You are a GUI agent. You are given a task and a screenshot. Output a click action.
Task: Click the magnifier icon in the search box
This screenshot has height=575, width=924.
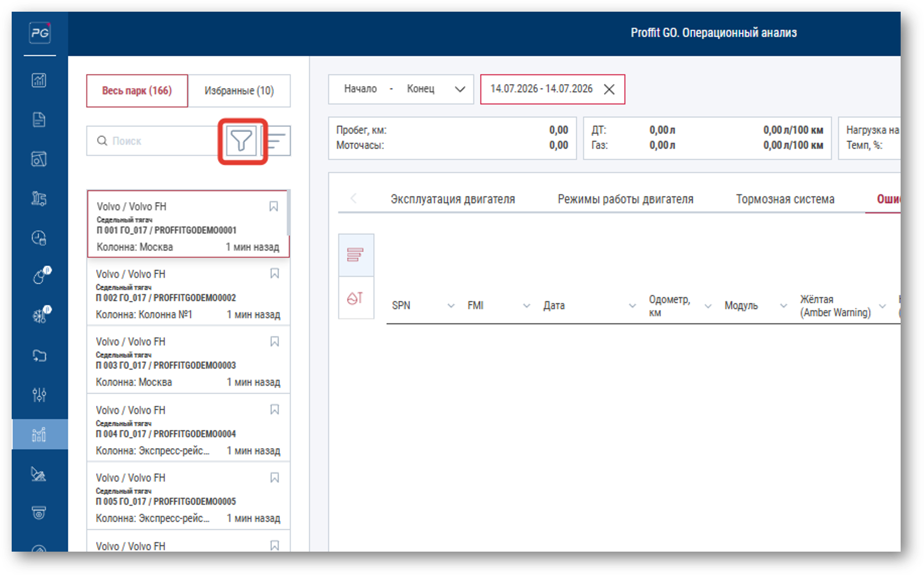102,141
